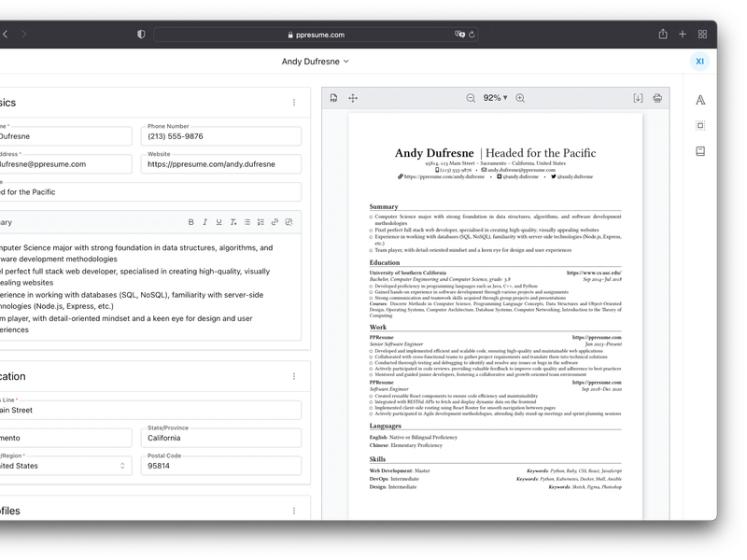Print the resume via the printer icon

[x=657, y=97]
